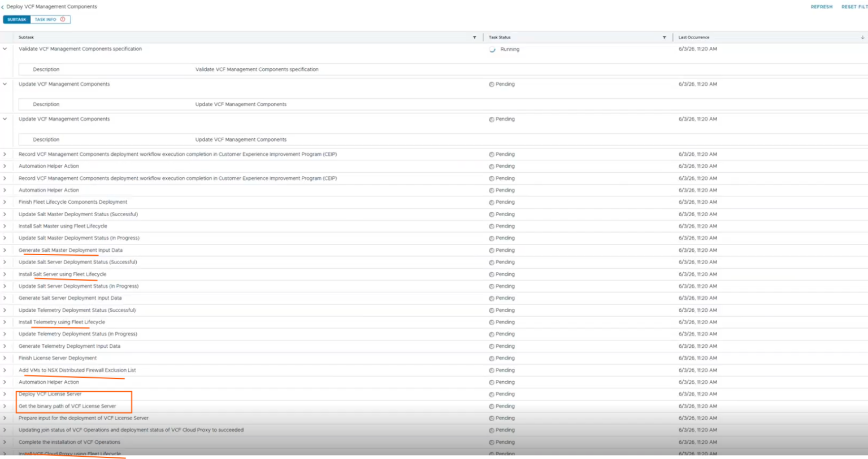Screen dimensions: 868x459
Task: Select Update Salt Master Deployment Status (Successful) text
Action: 78,215
